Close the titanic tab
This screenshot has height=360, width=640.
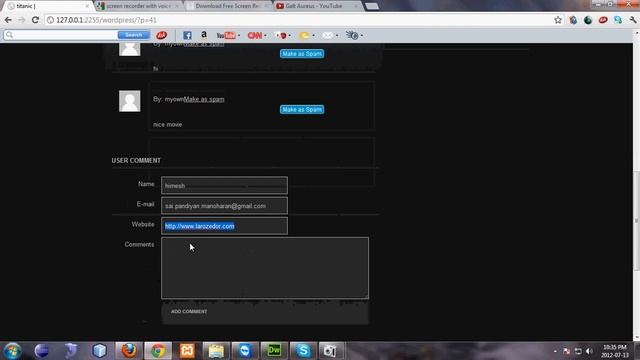click(87, 6)
